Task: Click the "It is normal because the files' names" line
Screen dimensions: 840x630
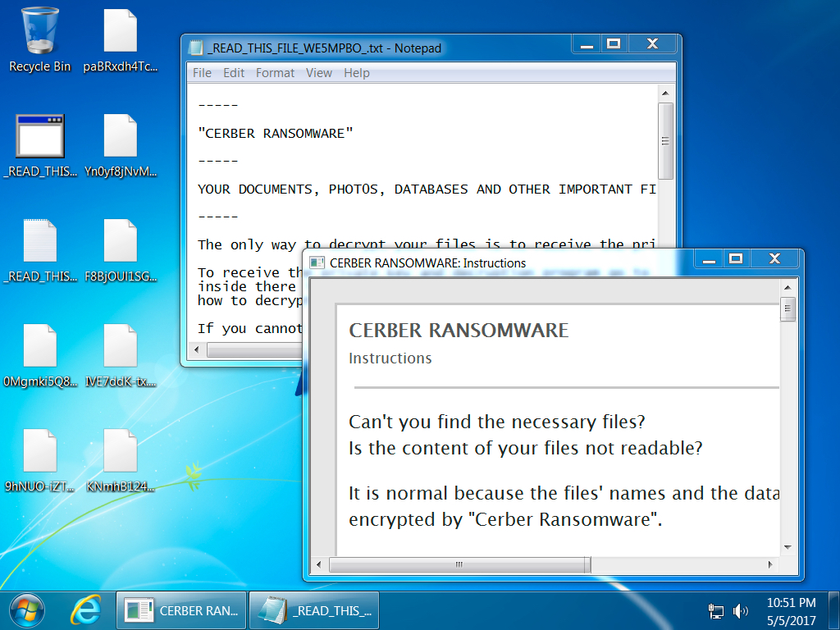Action: point(564,493)
